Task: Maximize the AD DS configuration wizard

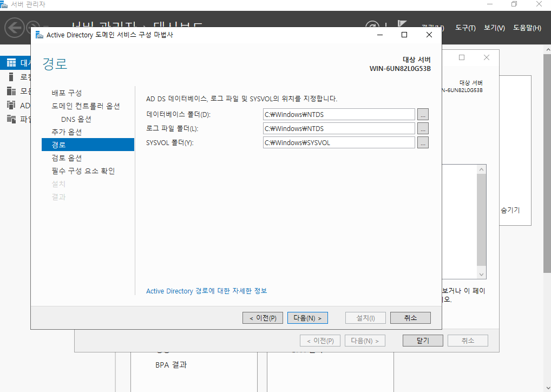Action: coord(404,35)
